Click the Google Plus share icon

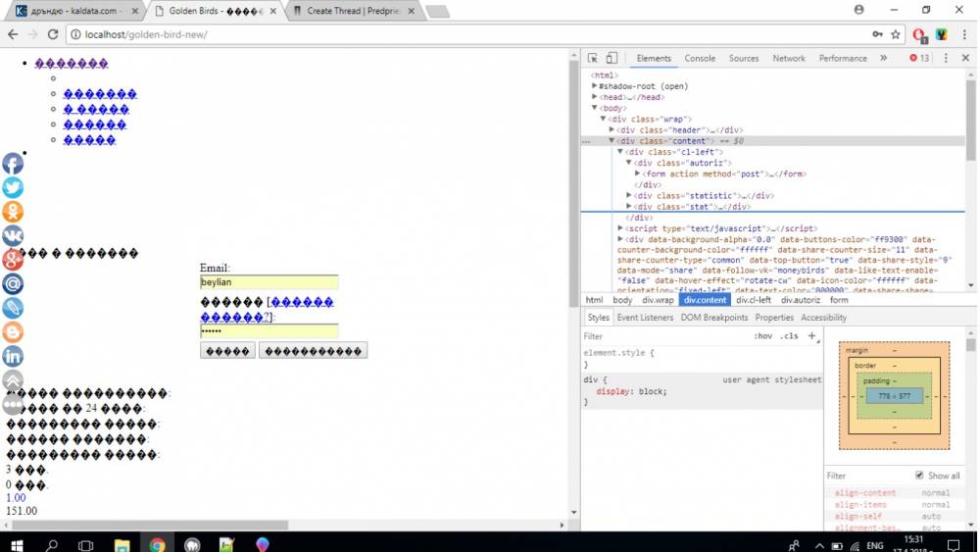[13, 260]
